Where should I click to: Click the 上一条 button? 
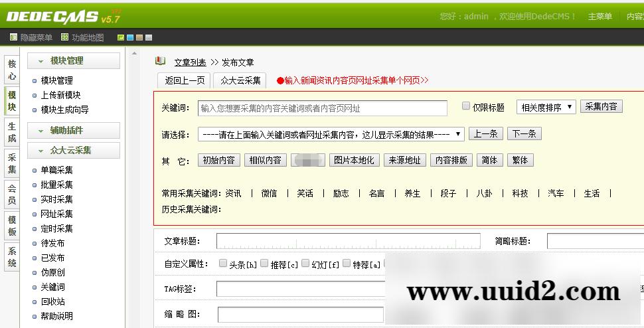coord(486,134)
